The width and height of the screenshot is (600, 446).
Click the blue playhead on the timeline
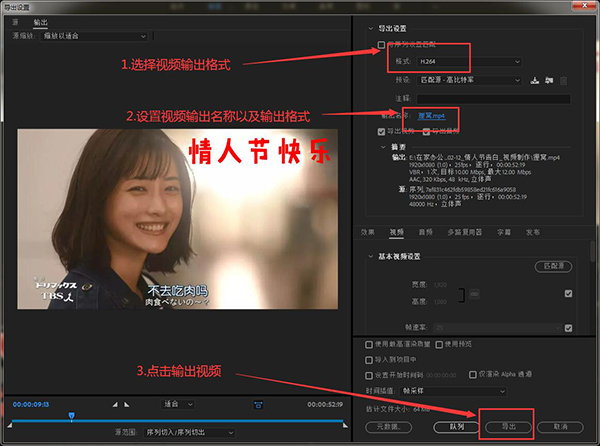coord(71,416)
